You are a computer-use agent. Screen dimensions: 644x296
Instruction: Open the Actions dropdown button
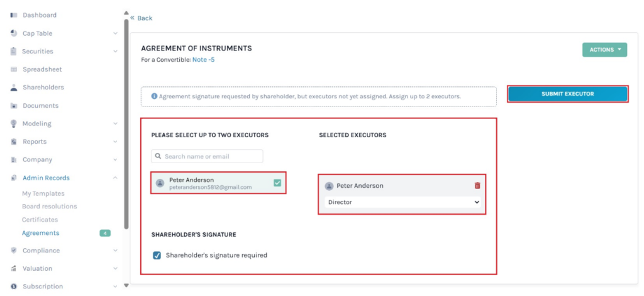tap(604, 50)
